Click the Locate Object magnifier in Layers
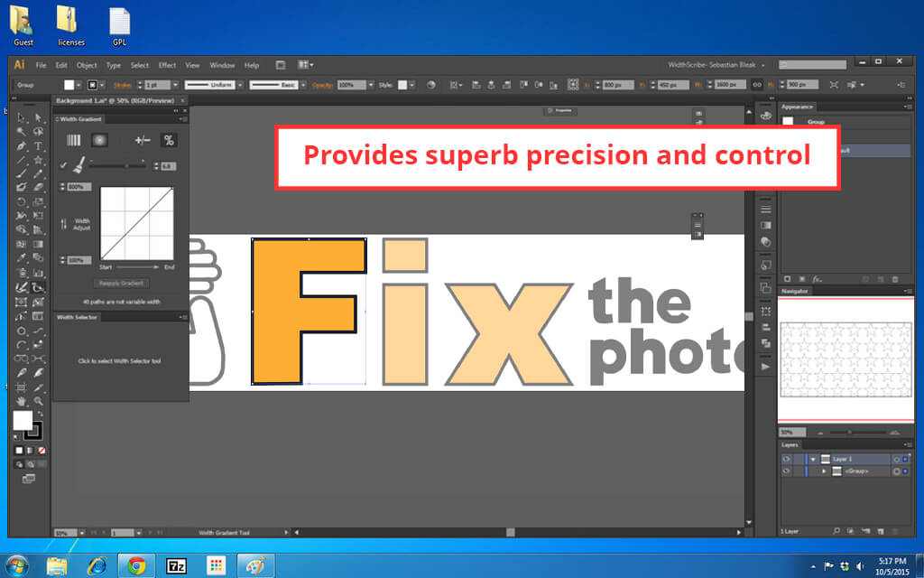Viewport: 924px width, 578px height. [x=836, y=531]
